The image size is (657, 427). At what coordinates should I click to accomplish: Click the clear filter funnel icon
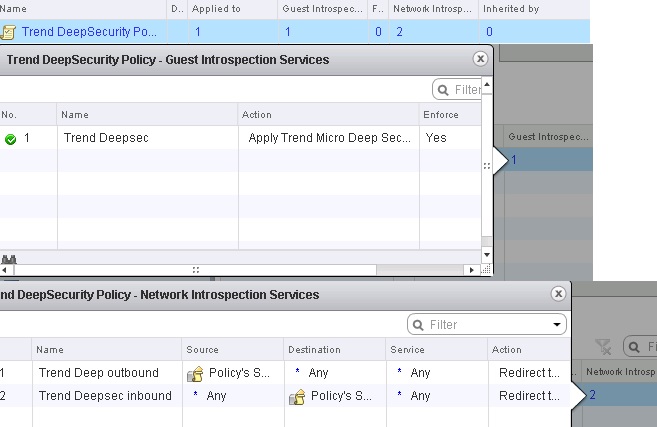click(602, 346)
